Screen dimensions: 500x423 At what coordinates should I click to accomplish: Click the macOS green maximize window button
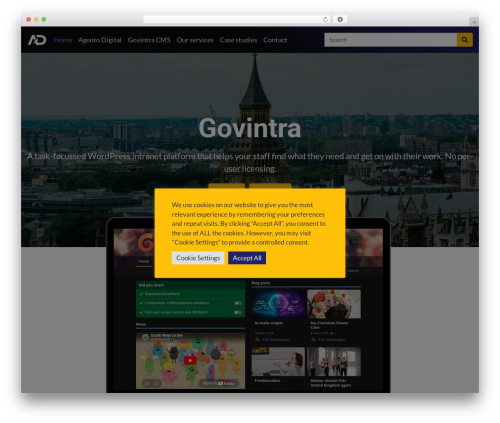(44, 19)
